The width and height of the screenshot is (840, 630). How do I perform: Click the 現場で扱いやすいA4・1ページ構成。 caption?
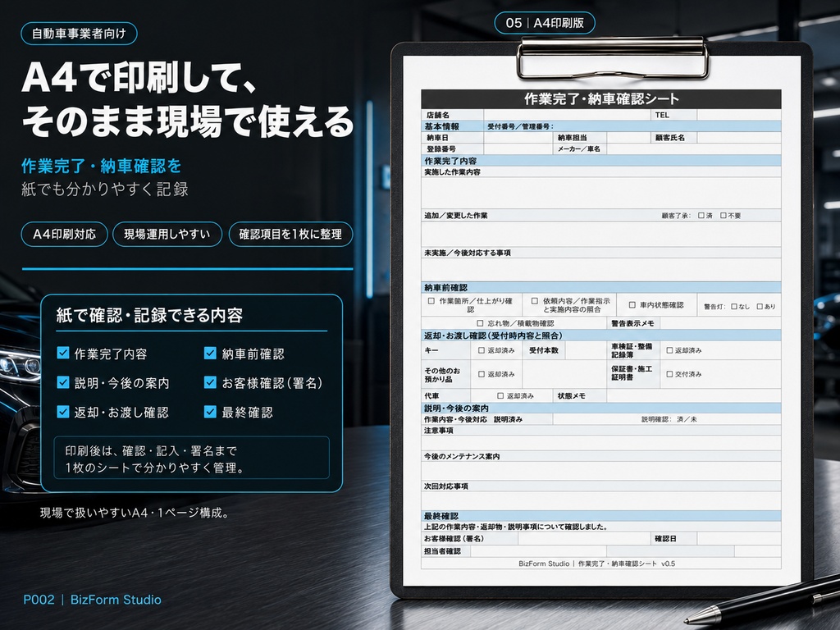[x=135, y=513]
